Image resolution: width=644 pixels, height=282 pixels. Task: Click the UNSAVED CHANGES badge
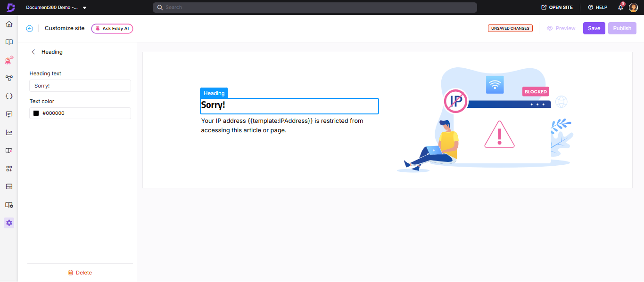point(510,28)
